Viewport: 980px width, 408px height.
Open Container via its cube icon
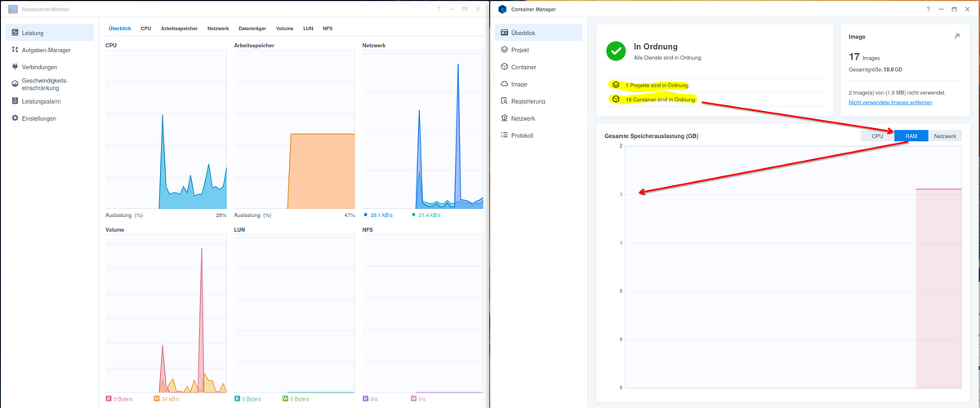505,67
